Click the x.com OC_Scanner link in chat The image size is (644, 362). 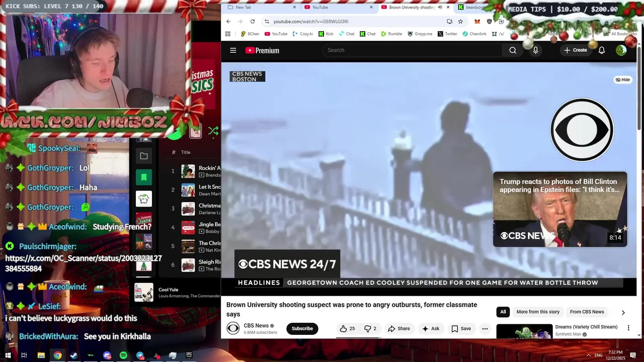click(x=84, y=263)
